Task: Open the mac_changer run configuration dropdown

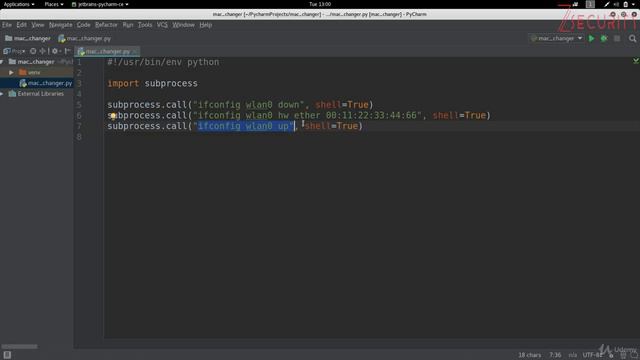Action: tap(557, 38)
